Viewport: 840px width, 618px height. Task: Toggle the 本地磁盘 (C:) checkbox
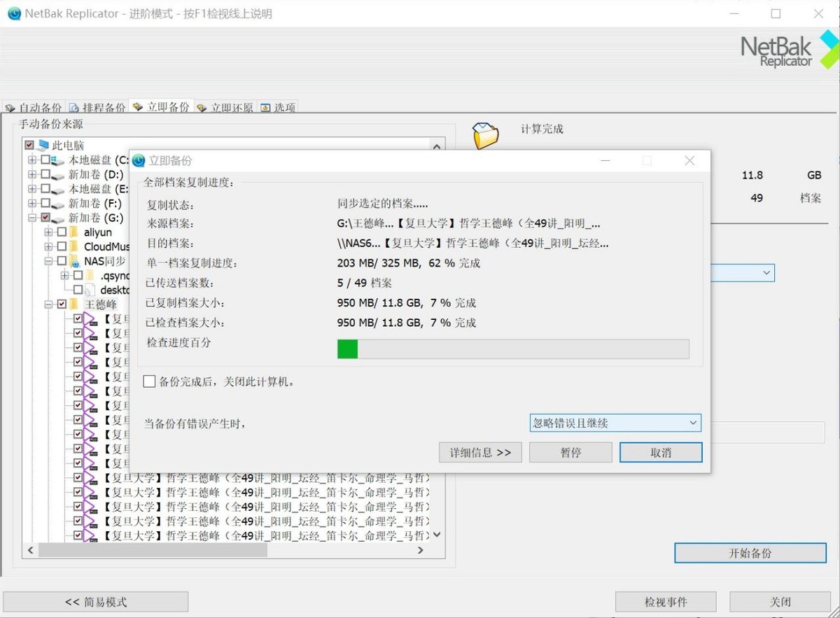(x=47, y=160)
